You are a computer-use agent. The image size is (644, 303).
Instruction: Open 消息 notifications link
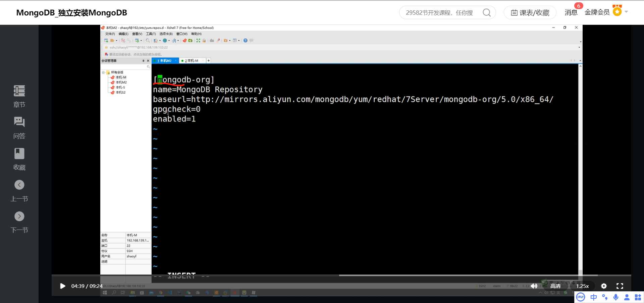point(571,13)
